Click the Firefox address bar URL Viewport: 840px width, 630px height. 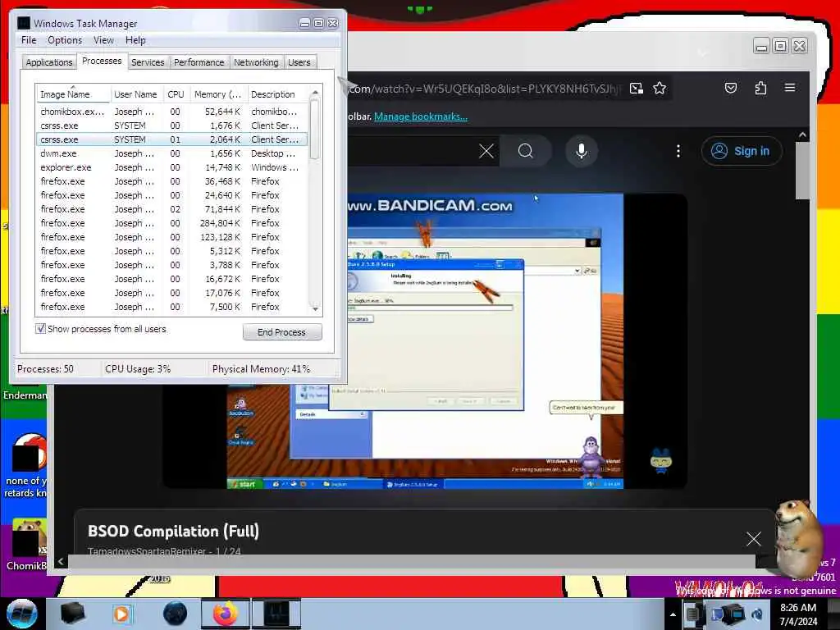click(x=485, y=89)
